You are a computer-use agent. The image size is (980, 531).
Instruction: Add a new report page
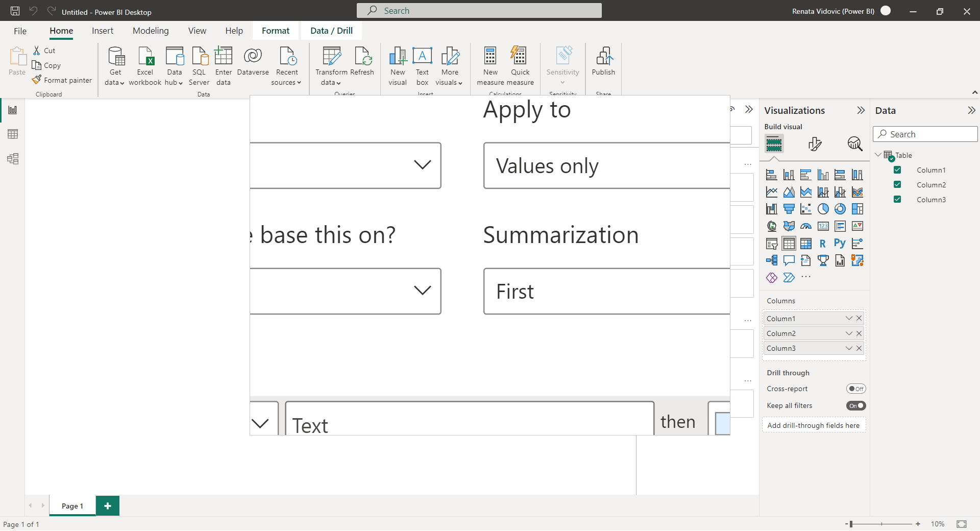(x=108, y=506)
